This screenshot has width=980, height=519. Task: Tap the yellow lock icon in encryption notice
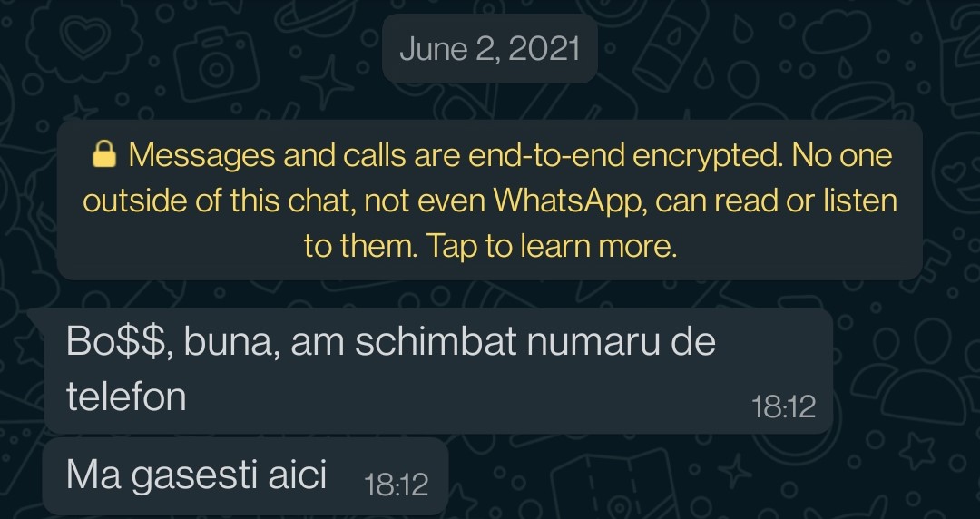click(x=103, y=154)
